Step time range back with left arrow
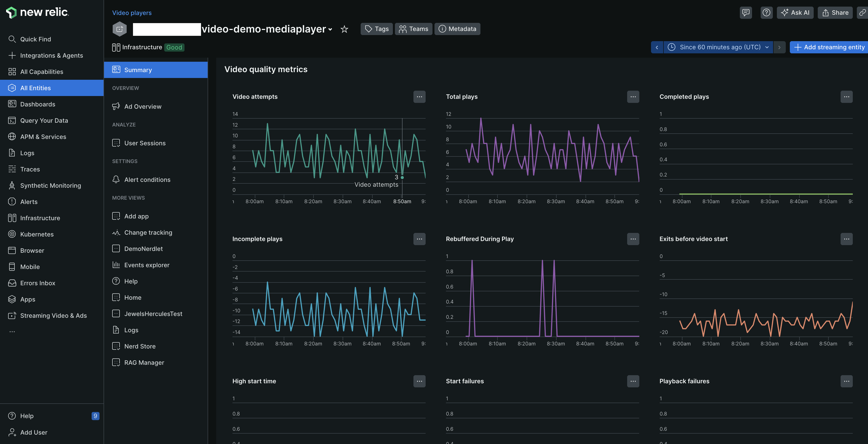This screenshot has height=444, width=868. (x=657, y=47)
